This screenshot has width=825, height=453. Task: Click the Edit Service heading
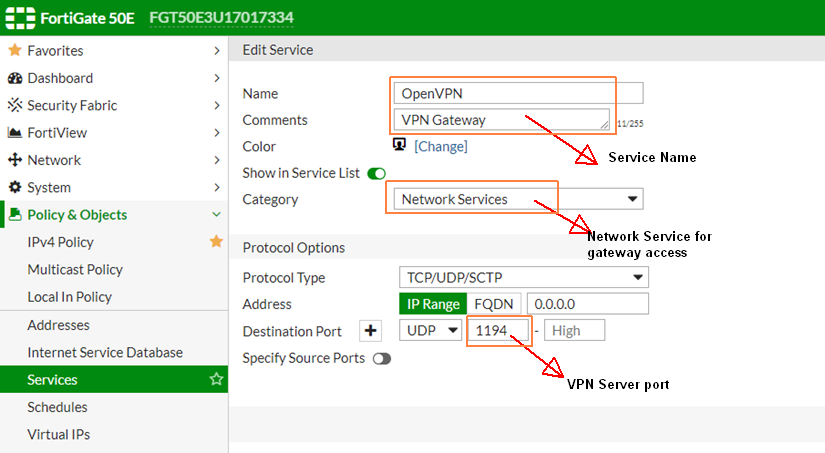[x=278, y=50]
